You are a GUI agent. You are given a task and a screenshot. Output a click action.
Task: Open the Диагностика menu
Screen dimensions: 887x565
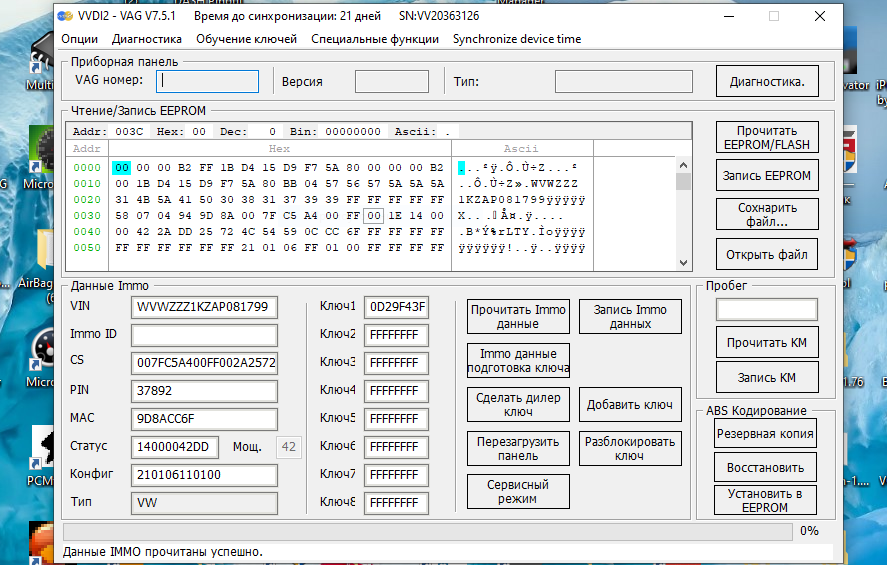[x=147, y=39]
